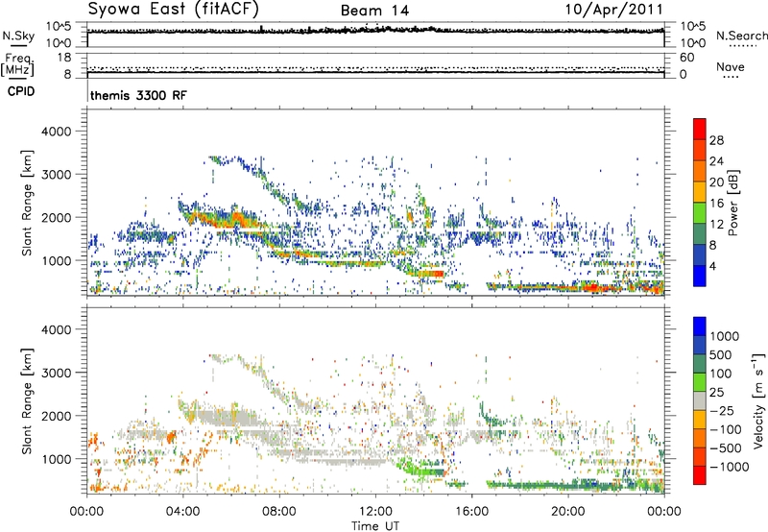Select the '4000' tick in the power panel
Image resolution: width=768 pixels, height=532 pixels.
point(57,132)
